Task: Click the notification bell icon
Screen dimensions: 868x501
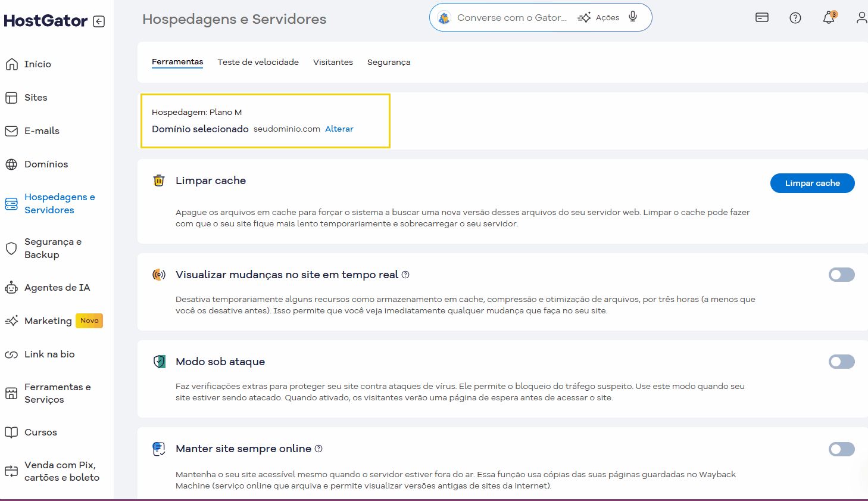Action: tap(828, 18)
